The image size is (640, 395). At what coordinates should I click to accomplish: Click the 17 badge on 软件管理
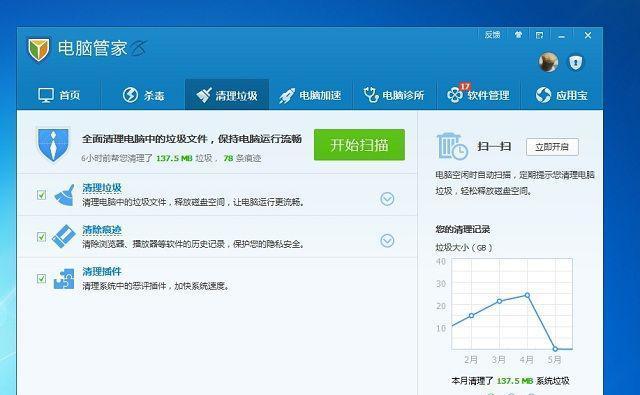coord(465,86)
